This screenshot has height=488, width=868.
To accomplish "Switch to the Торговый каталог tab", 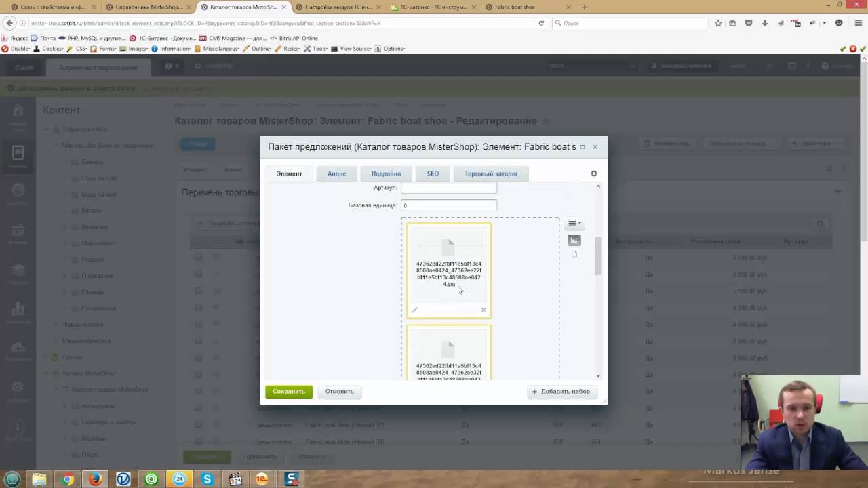I will click(x=491, y=174).
